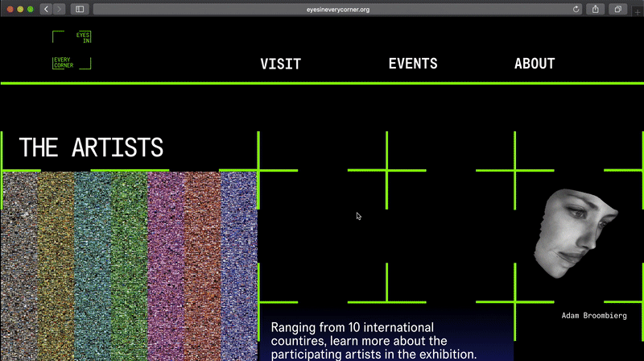Enter full screen with the green button
This screenshot has width=644, height=361.
30,9
